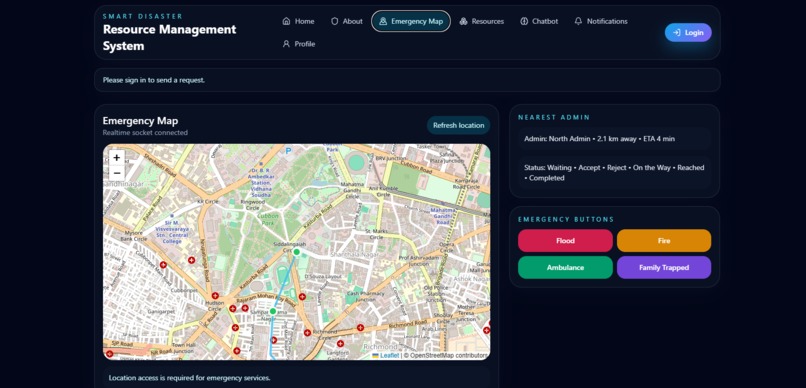Select red marker on SJP Road
Image resolution: width=806 pixels, height=388 pixels.
(x=109, y=354)
